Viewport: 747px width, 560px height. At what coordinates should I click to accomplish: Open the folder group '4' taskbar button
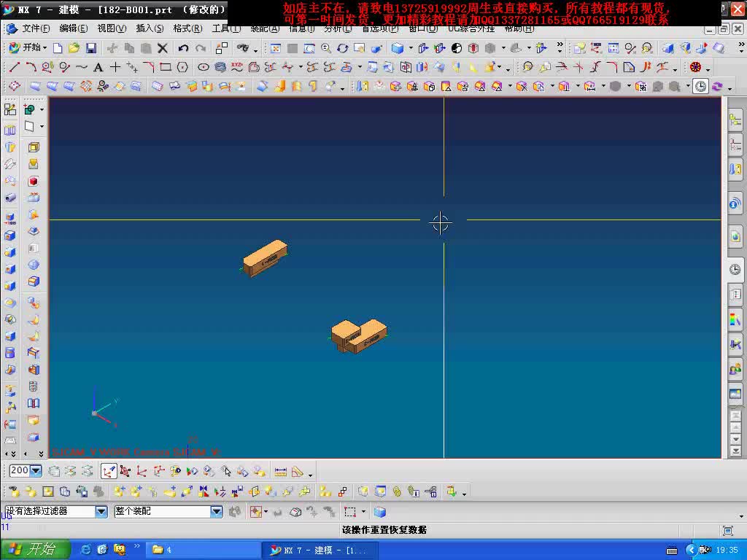204,550
